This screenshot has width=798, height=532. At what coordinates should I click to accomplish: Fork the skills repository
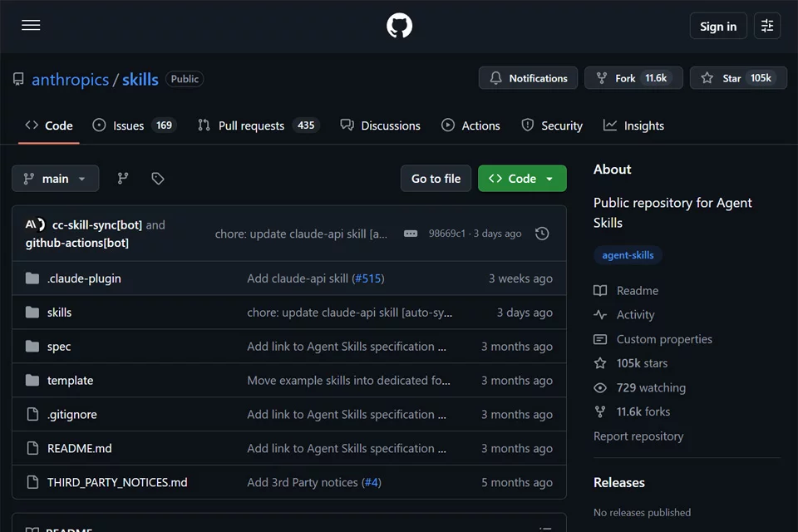[633, 78]
